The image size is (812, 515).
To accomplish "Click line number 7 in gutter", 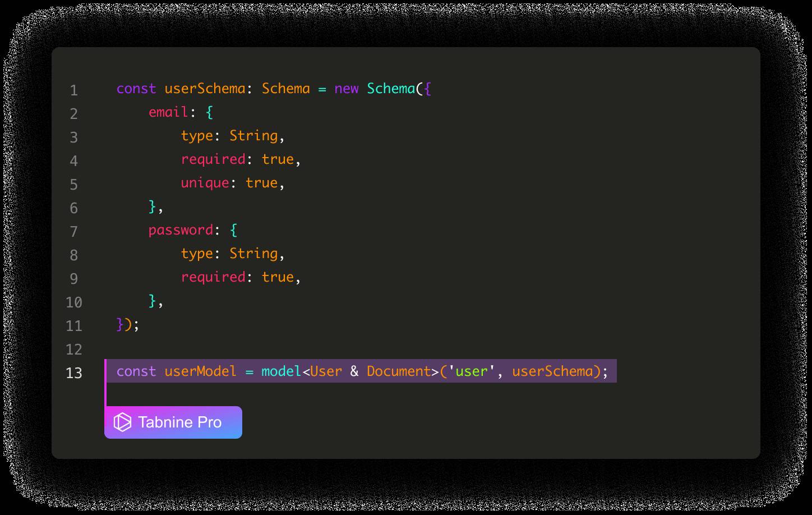I will 74,232.
